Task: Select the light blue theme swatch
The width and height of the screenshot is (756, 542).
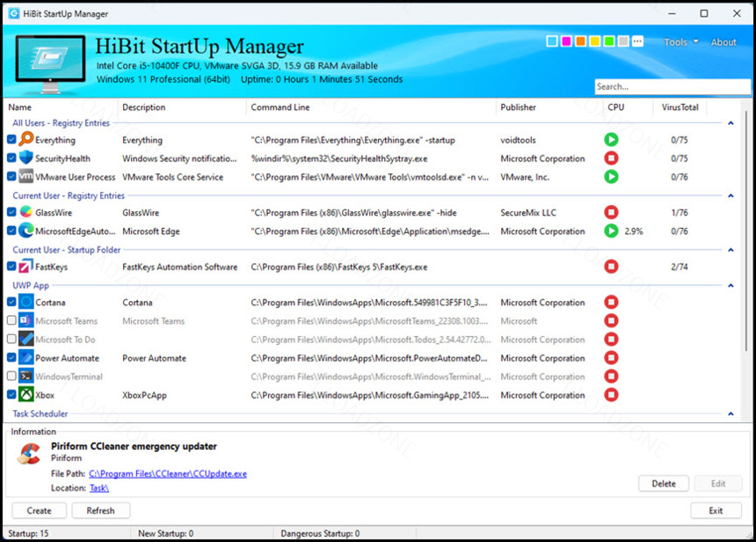Action: tap(552, 41)
